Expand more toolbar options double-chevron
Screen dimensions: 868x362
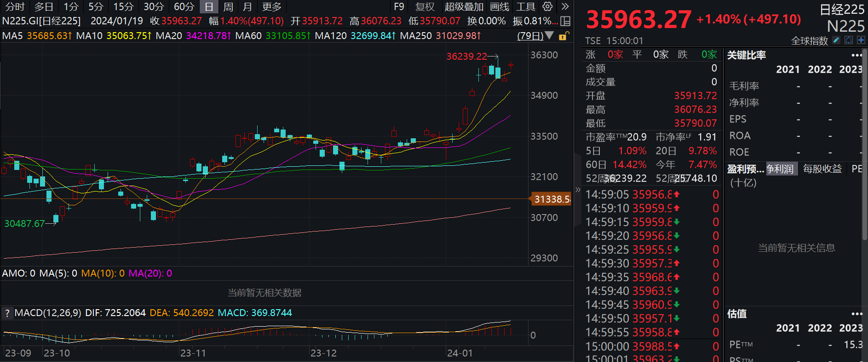tap(565, 6)
